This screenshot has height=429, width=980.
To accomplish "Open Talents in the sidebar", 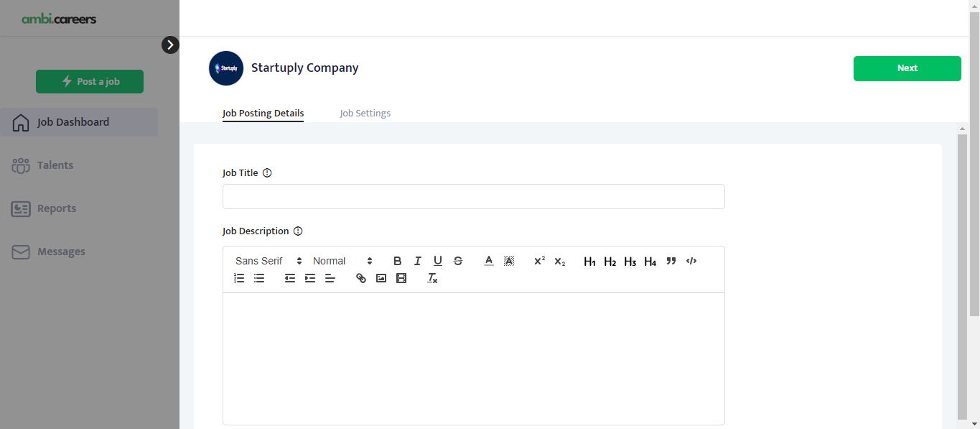I will tap(55, 165).
